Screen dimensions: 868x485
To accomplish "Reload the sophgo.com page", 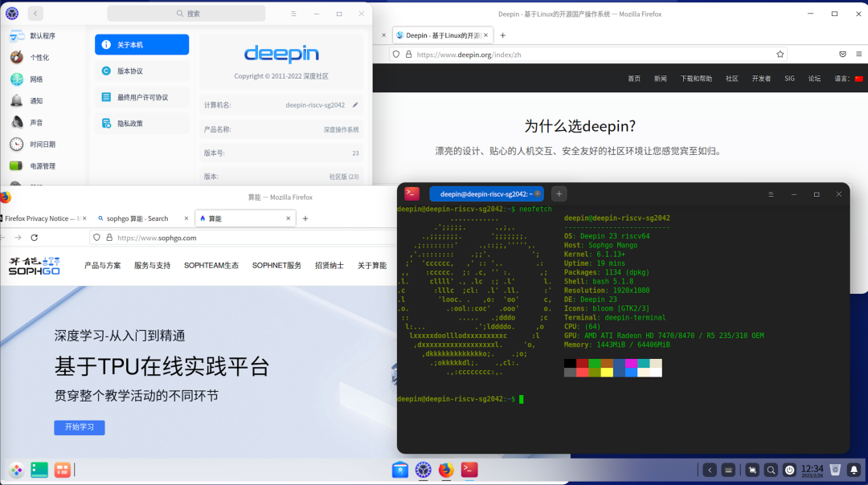I will pos(35,237).
